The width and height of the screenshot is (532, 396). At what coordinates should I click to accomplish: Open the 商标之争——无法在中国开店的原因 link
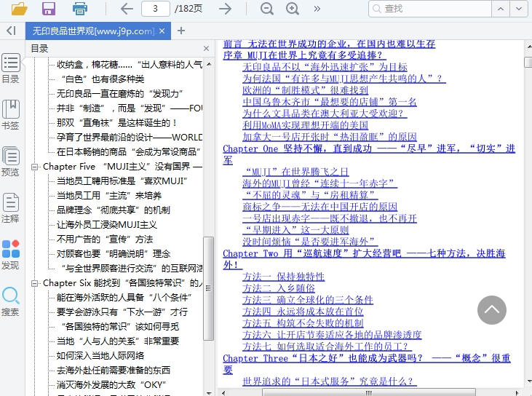[x=319, y=207]
